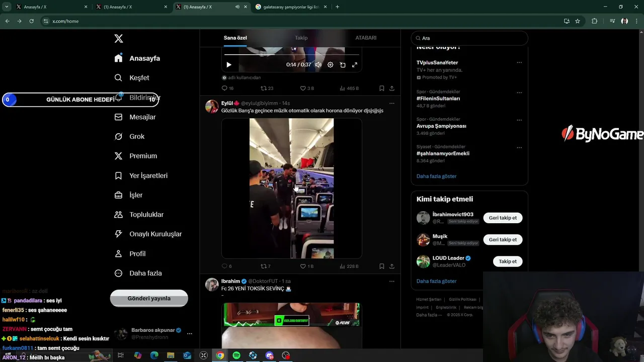This screenshot has width=644, height=362.
Task: Open Chrome extensions puzzle icon
Action: click(595, 21)
